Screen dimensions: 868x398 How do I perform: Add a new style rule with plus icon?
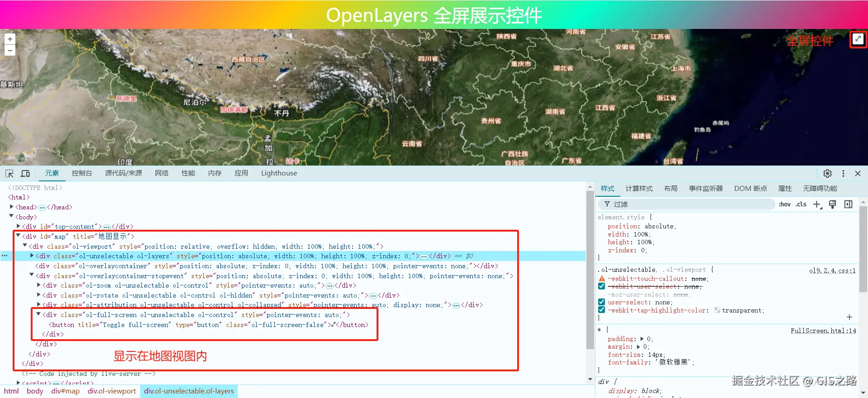(x=817, y=204)
